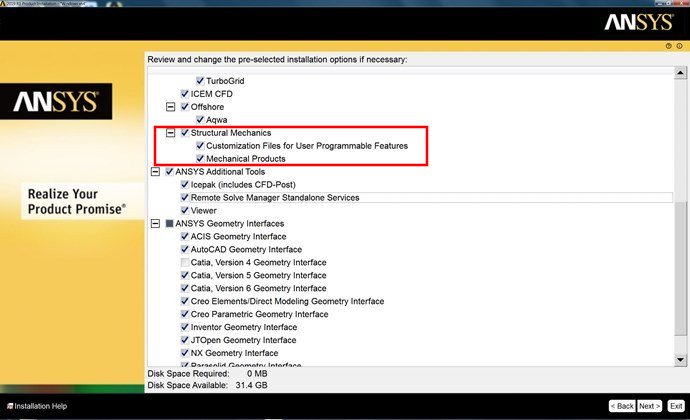Click the Back button

[x=622, y=406]
